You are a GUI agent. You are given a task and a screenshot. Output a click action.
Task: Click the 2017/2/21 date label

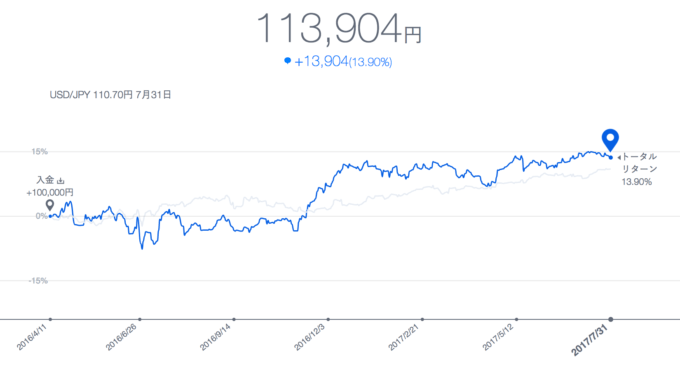point(404,337)
